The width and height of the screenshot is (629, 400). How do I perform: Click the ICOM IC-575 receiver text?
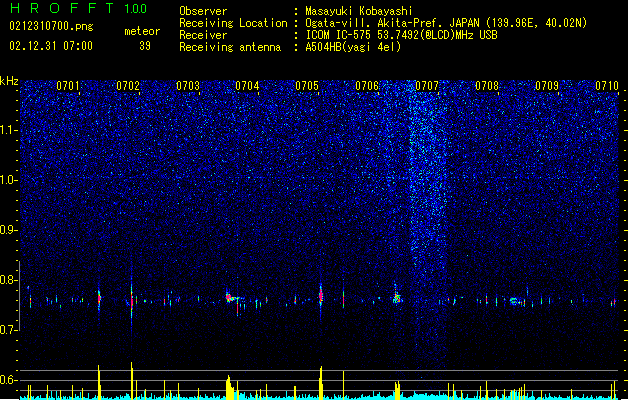(401, 35)
